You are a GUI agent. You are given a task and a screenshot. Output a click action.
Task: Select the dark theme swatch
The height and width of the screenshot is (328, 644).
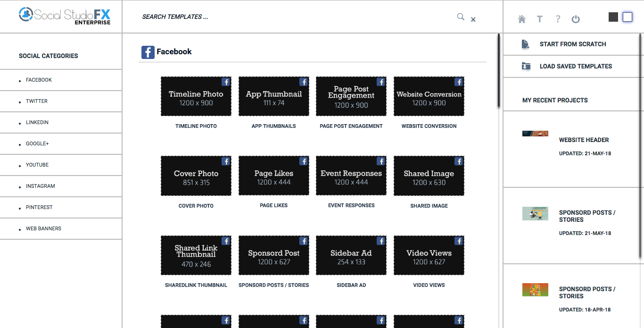(613, 17)
